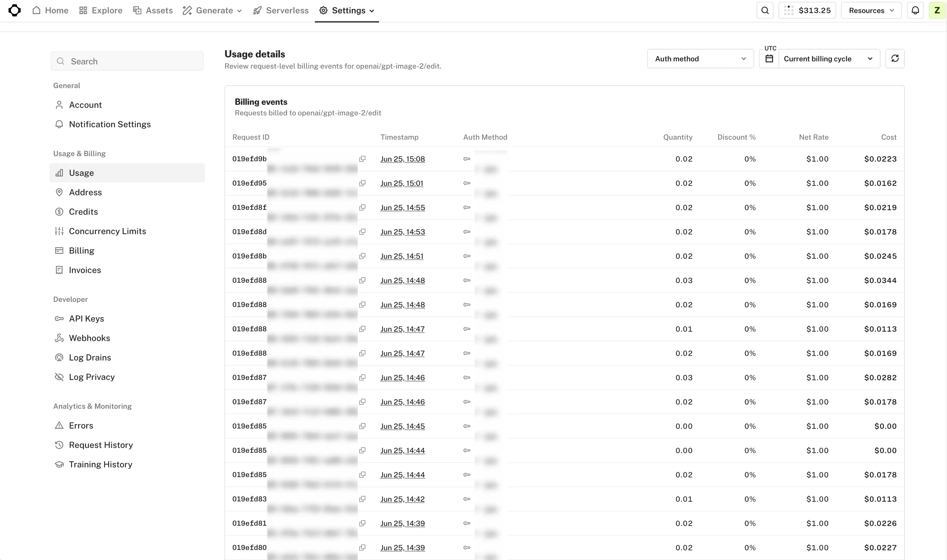Open the Assets page
Viewport: 947px width, 560px height.
click(153, 10)
